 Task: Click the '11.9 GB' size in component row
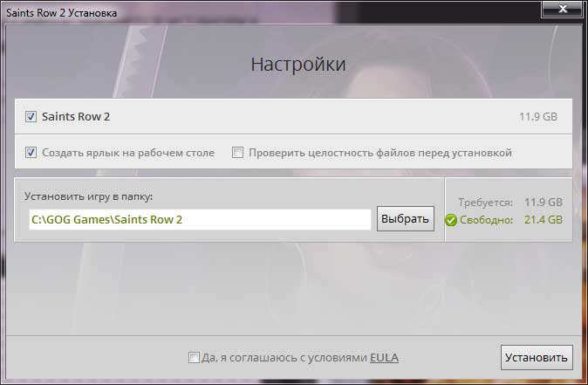pos(537,117)
